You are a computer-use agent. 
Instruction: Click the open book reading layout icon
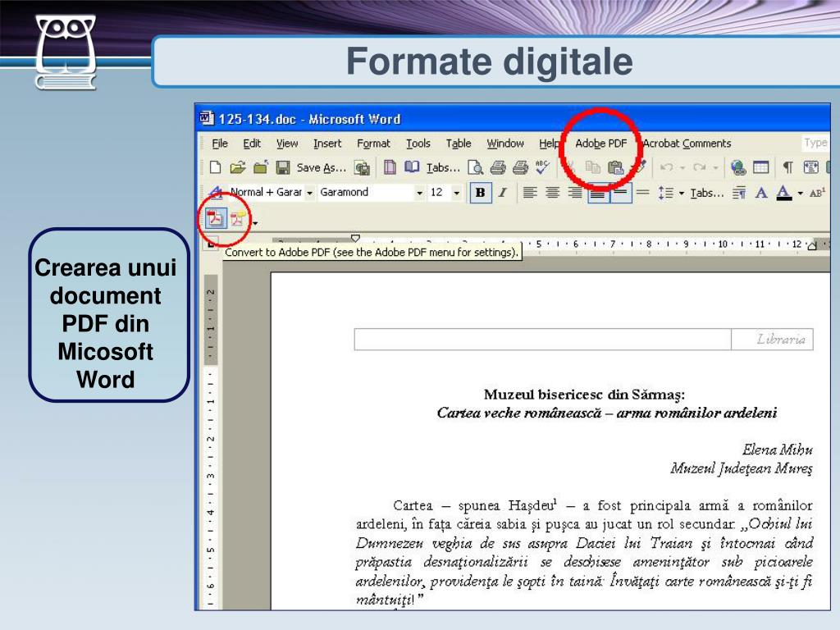tap(412, 167)
